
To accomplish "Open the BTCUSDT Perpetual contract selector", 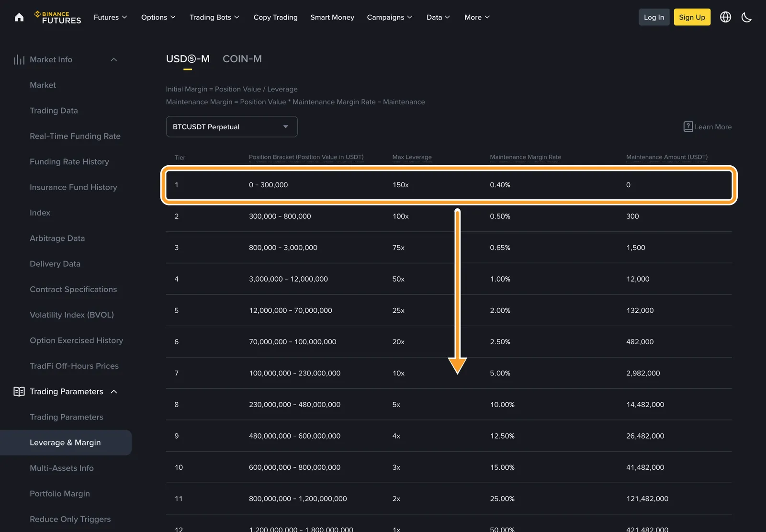I will 232,126.
